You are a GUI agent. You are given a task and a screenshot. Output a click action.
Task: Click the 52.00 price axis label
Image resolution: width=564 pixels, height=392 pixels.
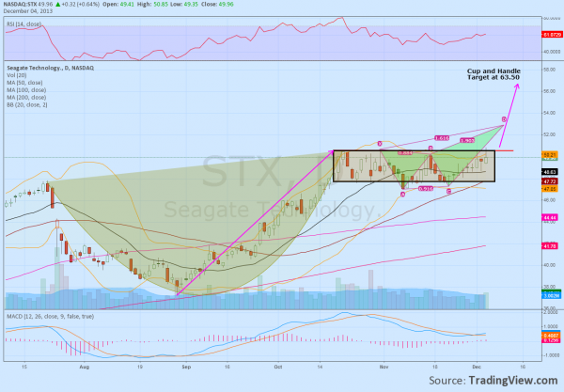tap(549, 134)
